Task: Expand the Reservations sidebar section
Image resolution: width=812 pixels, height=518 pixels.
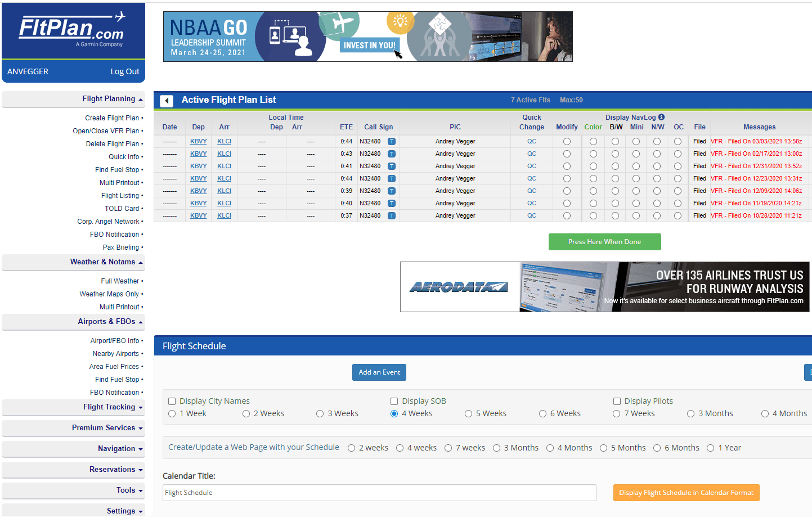Action: coord(73,470)
